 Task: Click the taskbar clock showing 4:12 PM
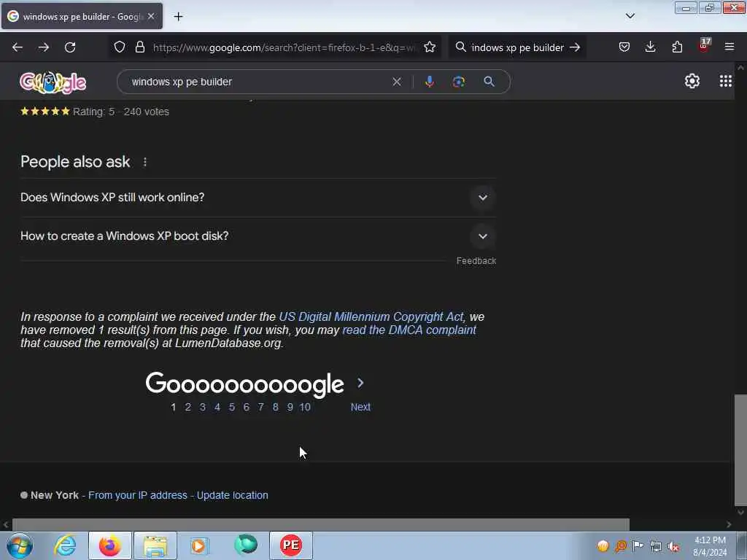(710, 546)
